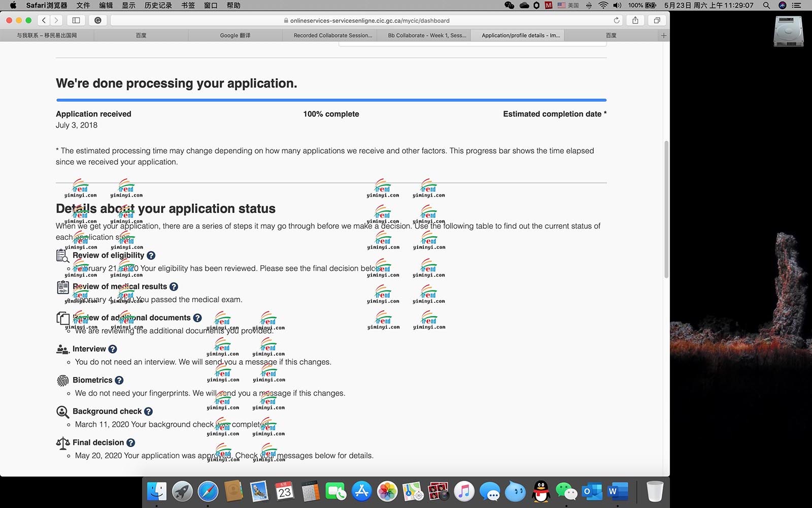Show all tabs overview

click(657, 20)
